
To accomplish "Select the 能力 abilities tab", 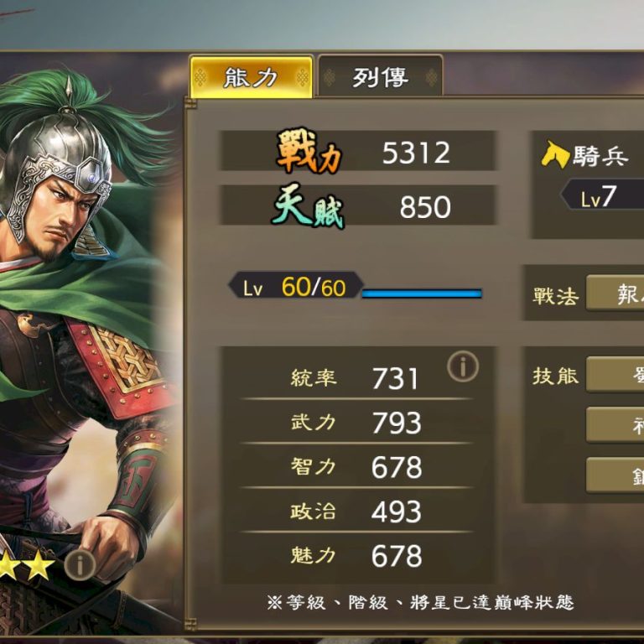I will click(251, 77).
